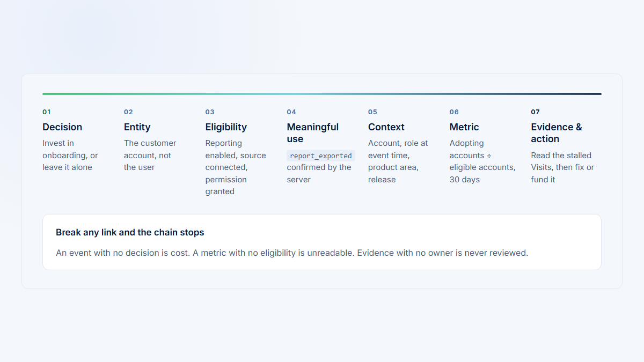
Task: Select the callout text about events and metrics
Action: [292, 253]
